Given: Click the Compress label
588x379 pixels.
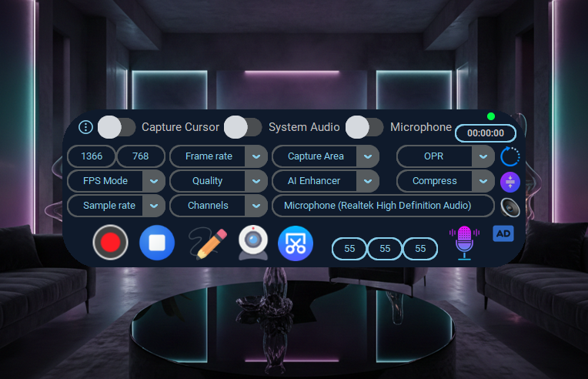Looking at the screenshot, I should coord(435,181).
